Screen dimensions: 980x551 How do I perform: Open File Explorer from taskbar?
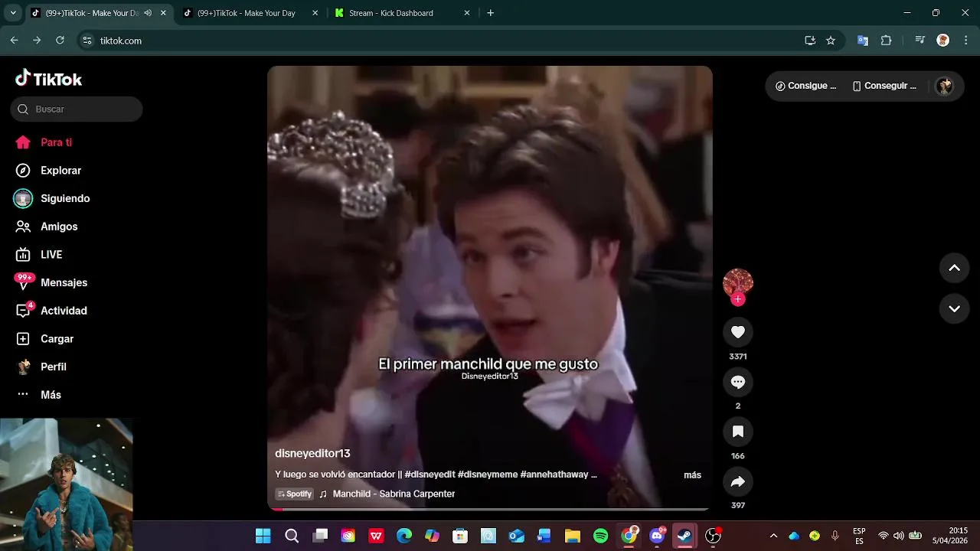pyautogui.click(x=573, y=536)
